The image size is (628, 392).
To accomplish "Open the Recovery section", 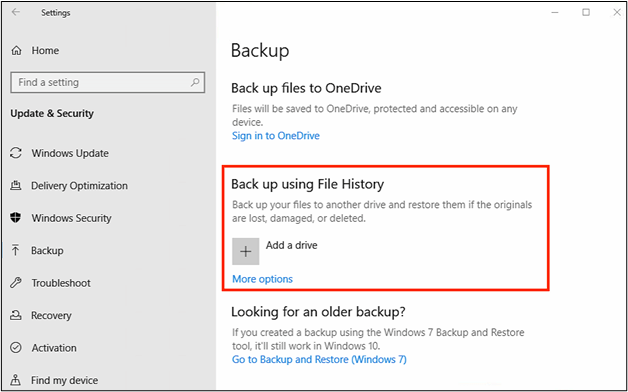I will pyautogui.click(x=51, y=316).
